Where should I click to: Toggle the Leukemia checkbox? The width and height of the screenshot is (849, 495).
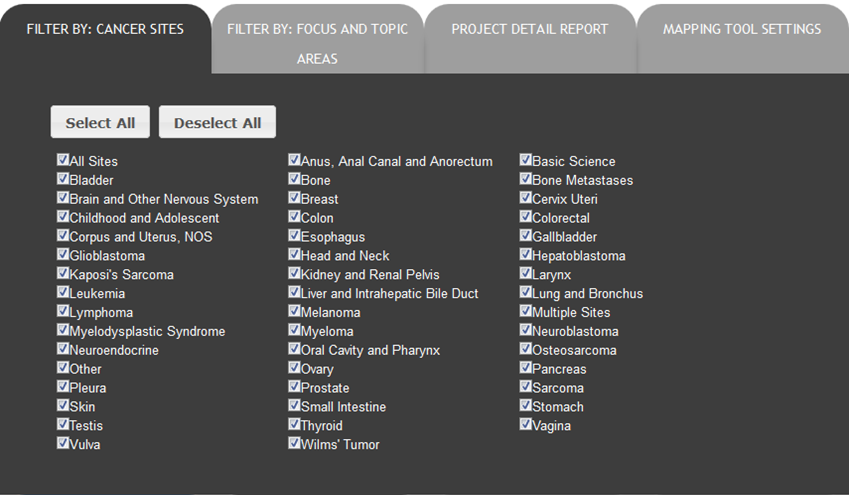coord(63,292)
